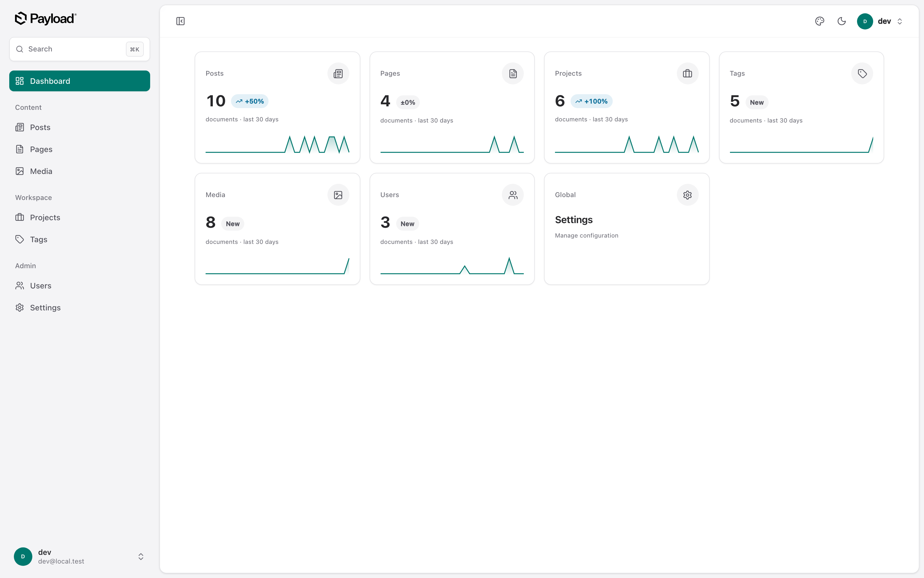Click the ±0% badge on Pages card
This screenshot has height=578, width=924.
coord(408,102)
